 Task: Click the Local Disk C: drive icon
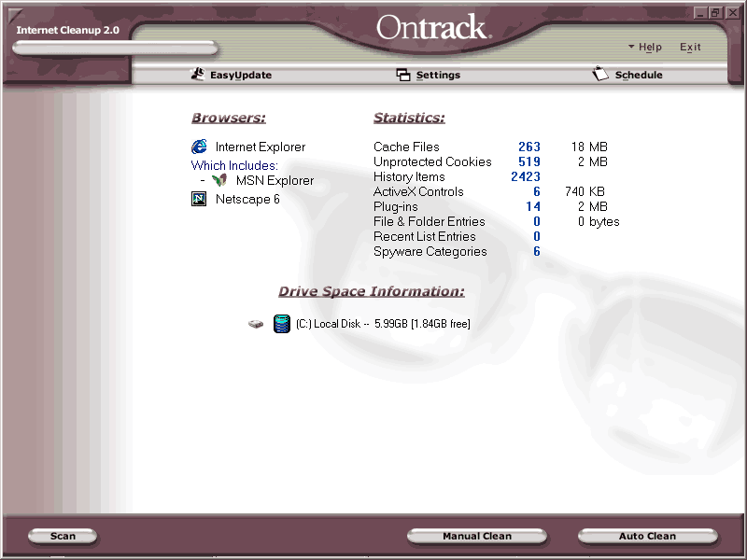pos(281,324)
